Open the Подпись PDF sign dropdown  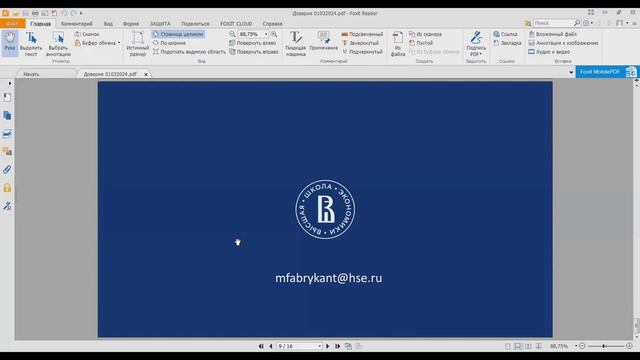[476, 43]
